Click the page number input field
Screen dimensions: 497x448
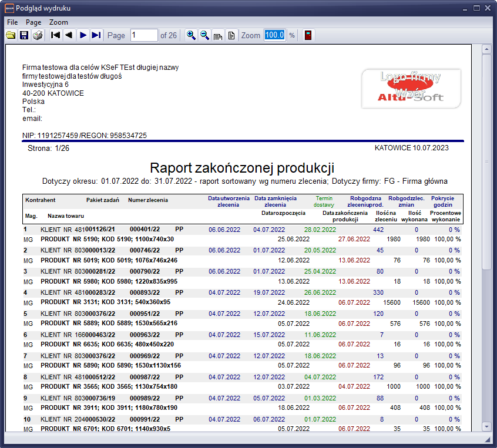click(x=144, y=35)
